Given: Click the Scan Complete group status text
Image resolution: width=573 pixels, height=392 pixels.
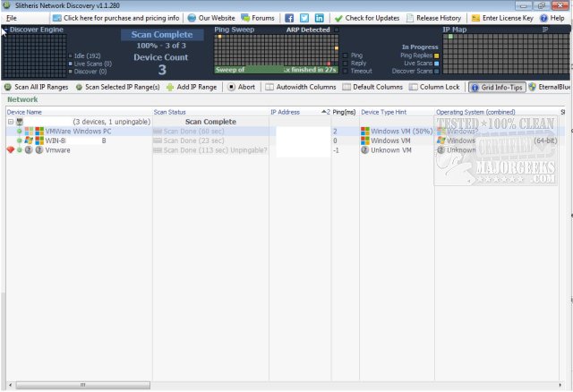Looking at the screenshot, I should pyautogui.click(x=210, y=122).
